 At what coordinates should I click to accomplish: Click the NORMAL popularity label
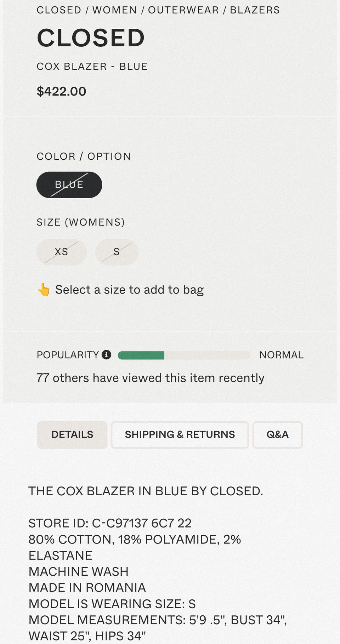281,355
